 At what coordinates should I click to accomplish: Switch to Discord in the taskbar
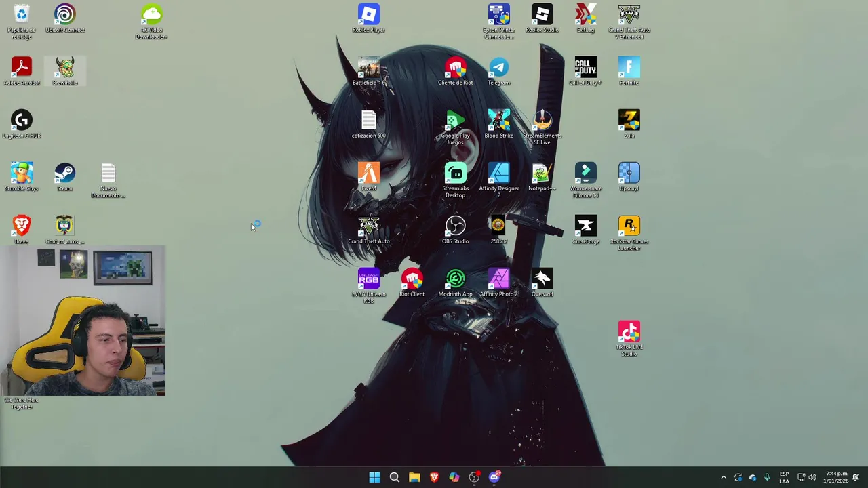(494, 477)
